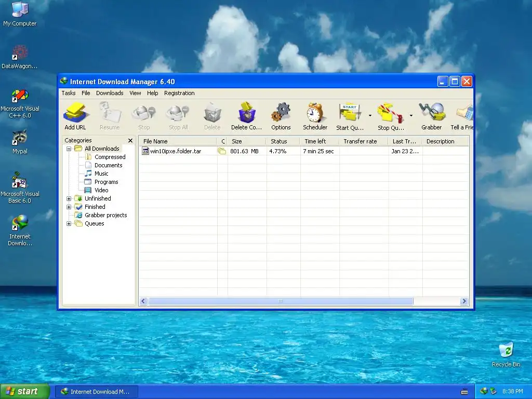Open the View menu

coord(135,93)
